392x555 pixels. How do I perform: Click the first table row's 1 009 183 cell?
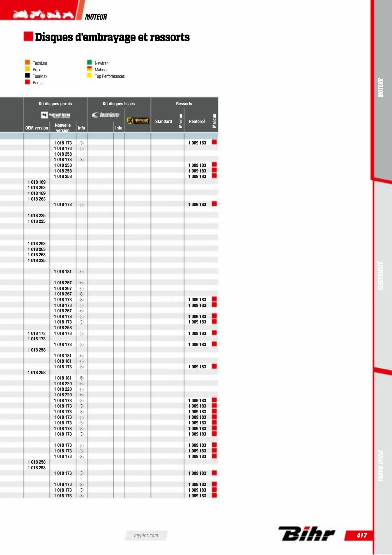click(x=197, y=143)
